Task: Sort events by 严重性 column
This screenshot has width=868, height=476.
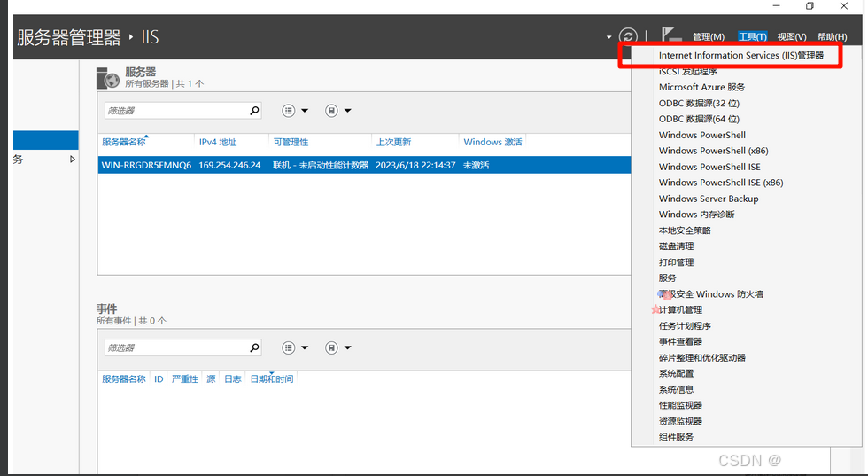Action: 184,379
